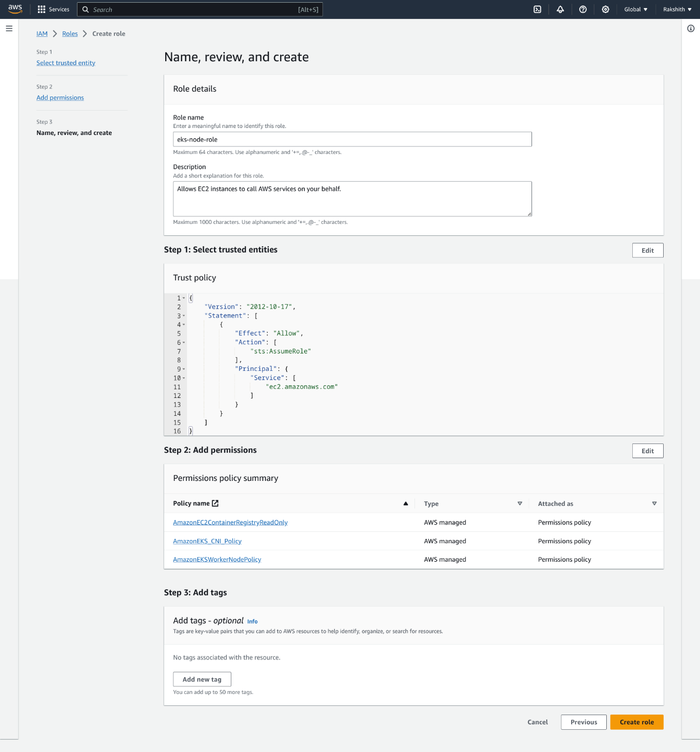Click Add new tag
Viewport: 700px width, 752px height.
point(202,679)
